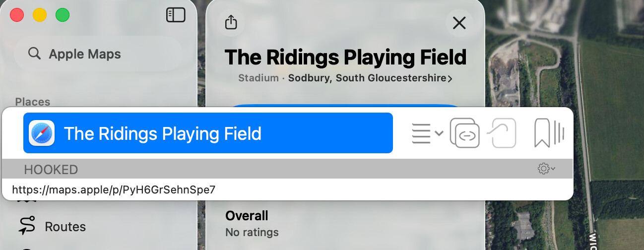This screenshot has height=250, width=644.
Task: Open the Hookmark list menu dropdown
Action: (x=427, y=133)
